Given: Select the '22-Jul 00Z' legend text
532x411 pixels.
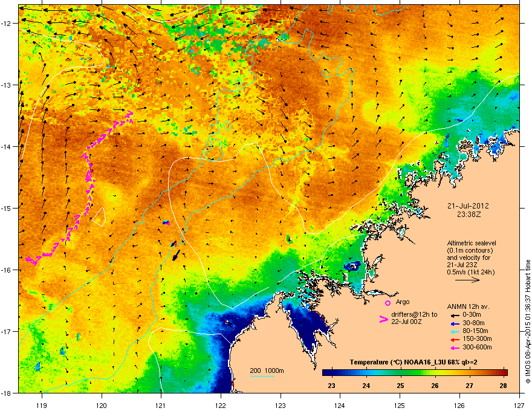Looking at the screenshot, I should (x=406, y=322).
